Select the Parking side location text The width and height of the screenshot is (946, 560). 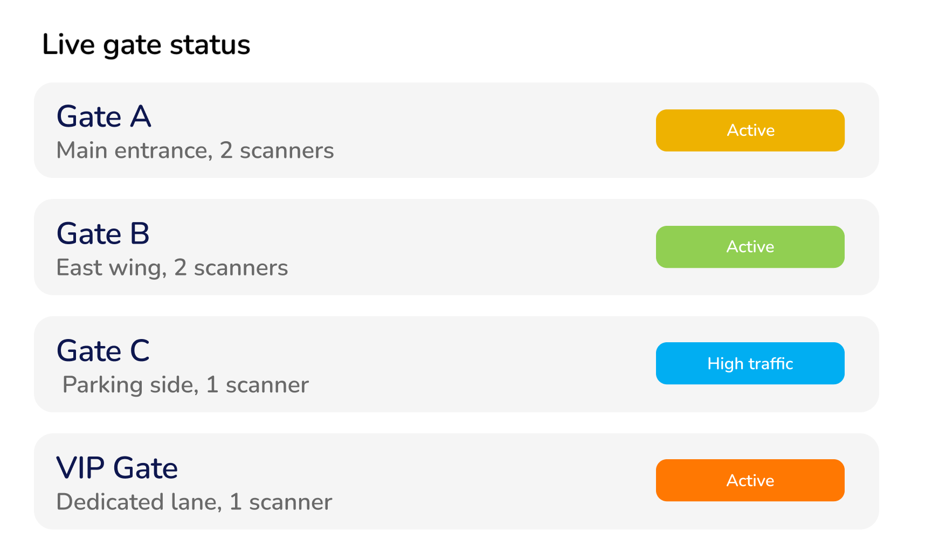point(130,385)
